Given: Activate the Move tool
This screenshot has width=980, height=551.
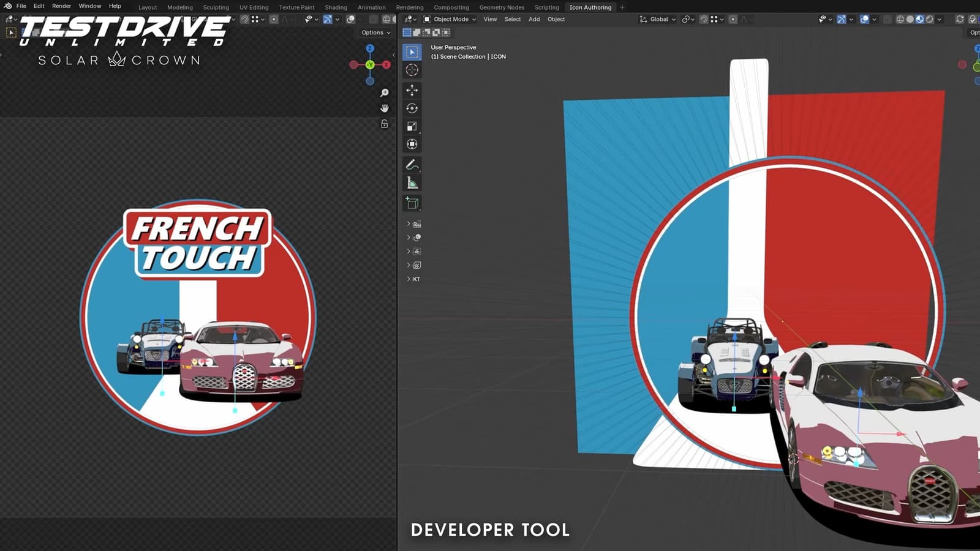Looking at the screenshot, I should (412, 91).
